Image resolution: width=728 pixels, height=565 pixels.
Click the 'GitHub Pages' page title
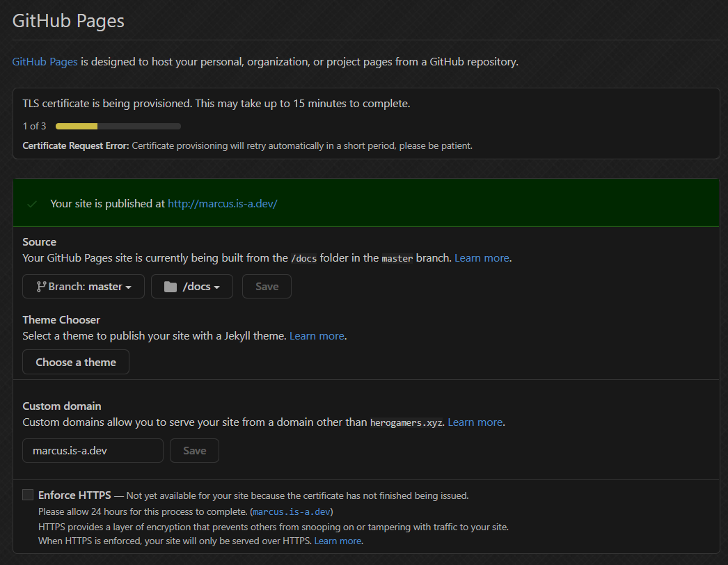[x=68, y=21]
